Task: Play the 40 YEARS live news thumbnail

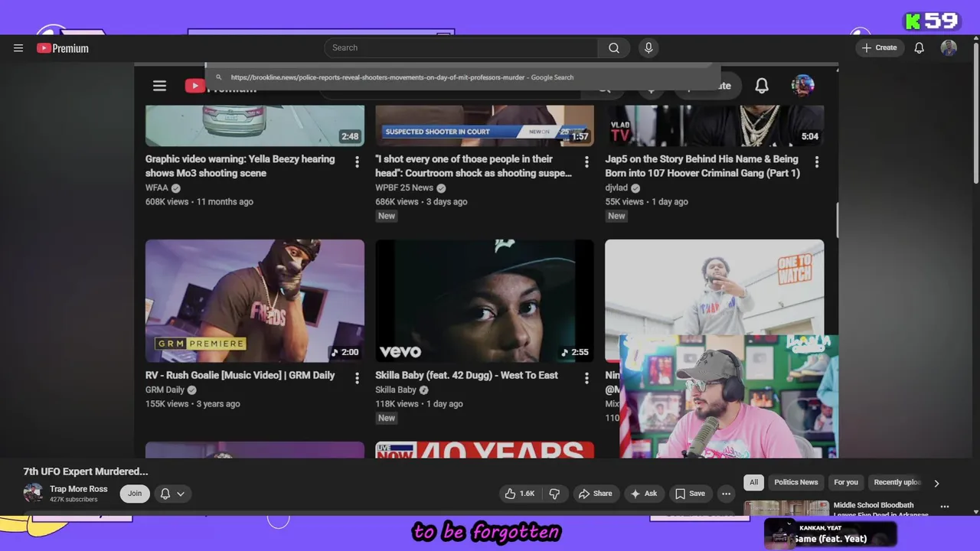Action: (485, 450)
